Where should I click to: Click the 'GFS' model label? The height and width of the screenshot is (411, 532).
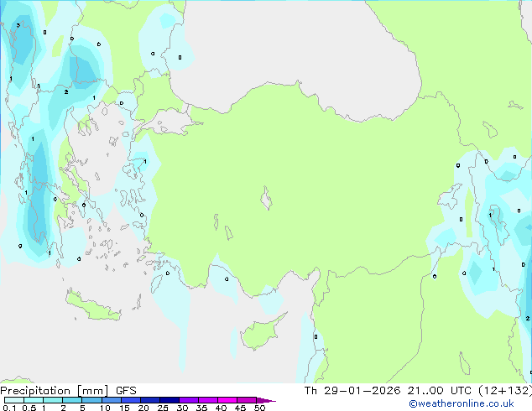point(126,391)
